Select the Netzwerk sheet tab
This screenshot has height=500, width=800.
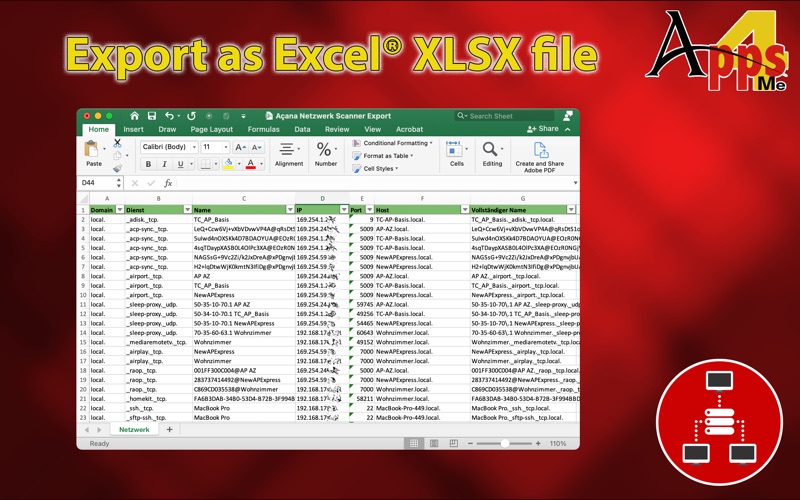(x=134, y=430)
